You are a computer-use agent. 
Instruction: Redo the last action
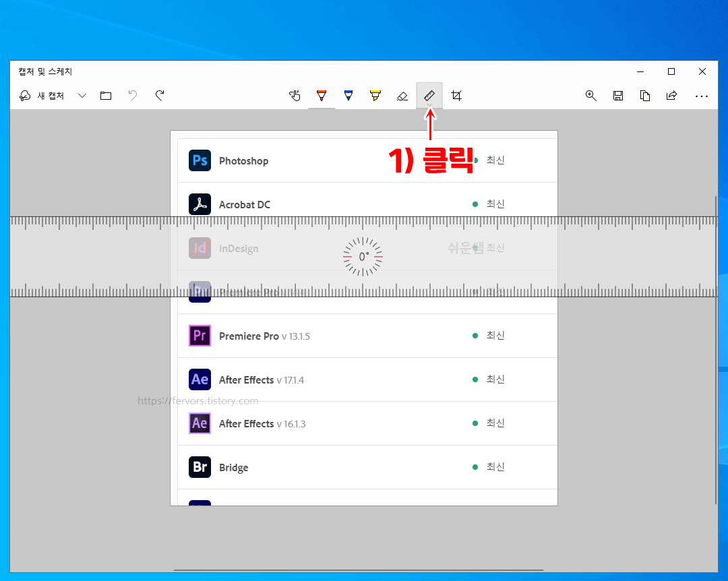click(160, 96)
